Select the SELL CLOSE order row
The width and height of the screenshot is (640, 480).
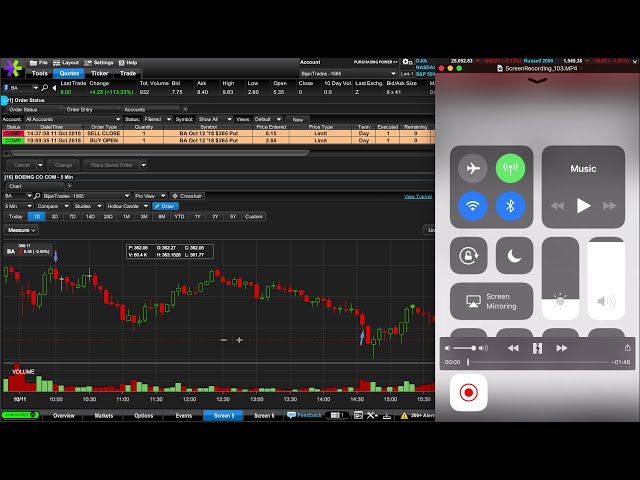coord(218,133)
